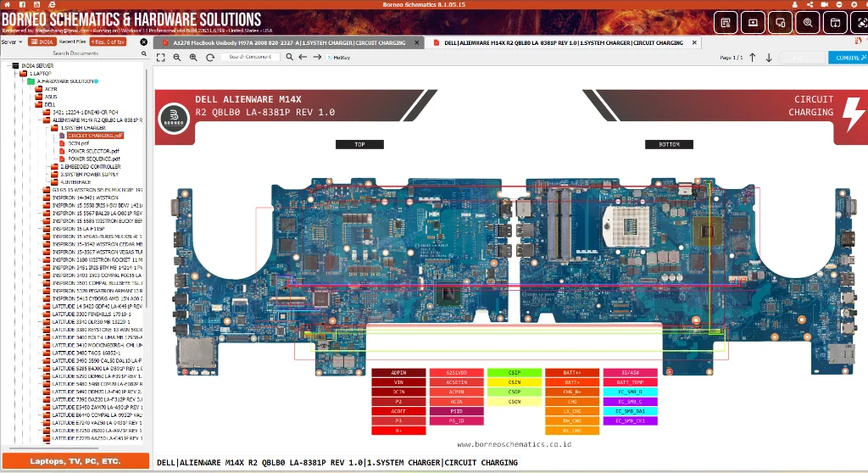Select the EC_SMB_C purple legend swatch
The height and width of the screenshot is (473, 868).
[630, 402]
